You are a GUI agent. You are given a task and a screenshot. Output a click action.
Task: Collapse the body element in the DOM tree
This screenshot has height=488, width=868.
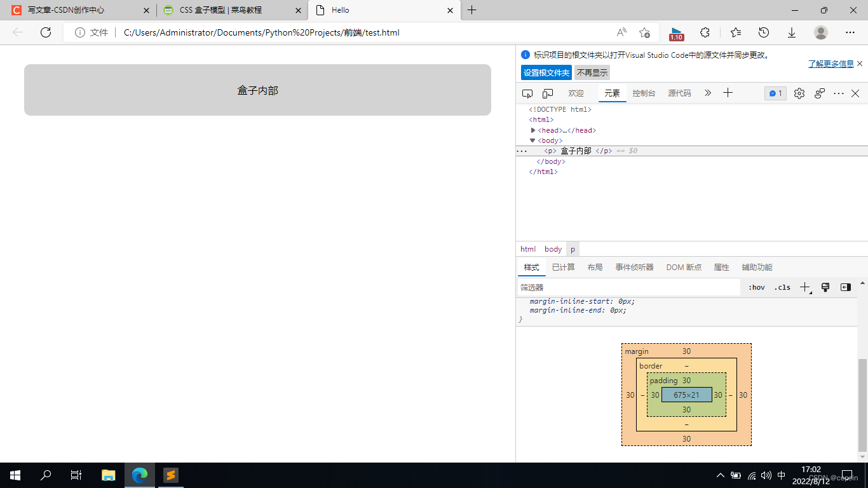click(x=532, y=140)
